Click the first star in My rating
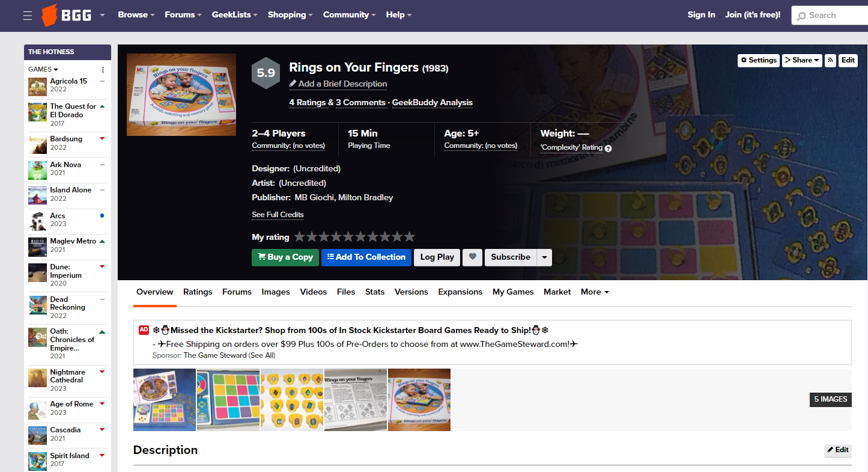This screenshot has height=472, width=868. [300, 237]
